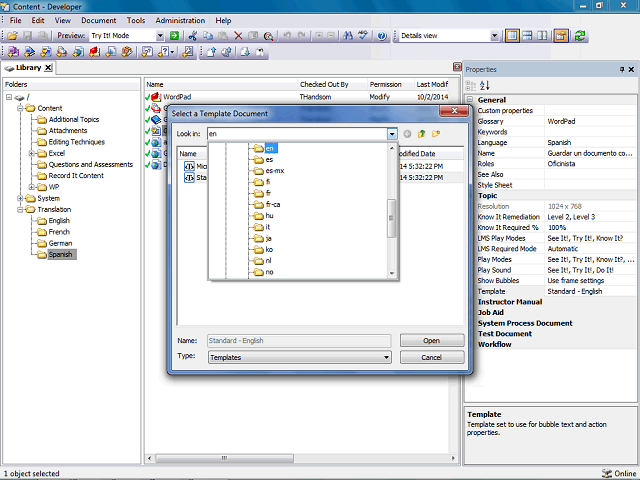Click the Name field in template dialog
Screen dimensions: 640x480
pos(299,340)
